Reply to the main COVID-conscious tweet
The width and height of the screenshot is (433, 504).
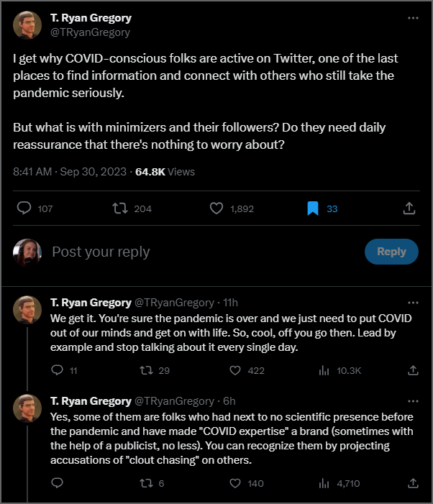[24, 209]
